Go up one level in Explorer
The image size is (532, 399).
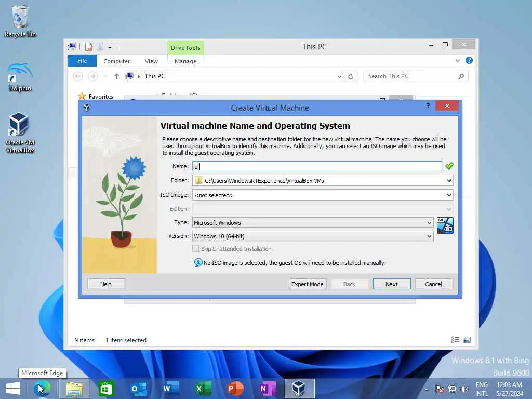click(x=117, y=76)
